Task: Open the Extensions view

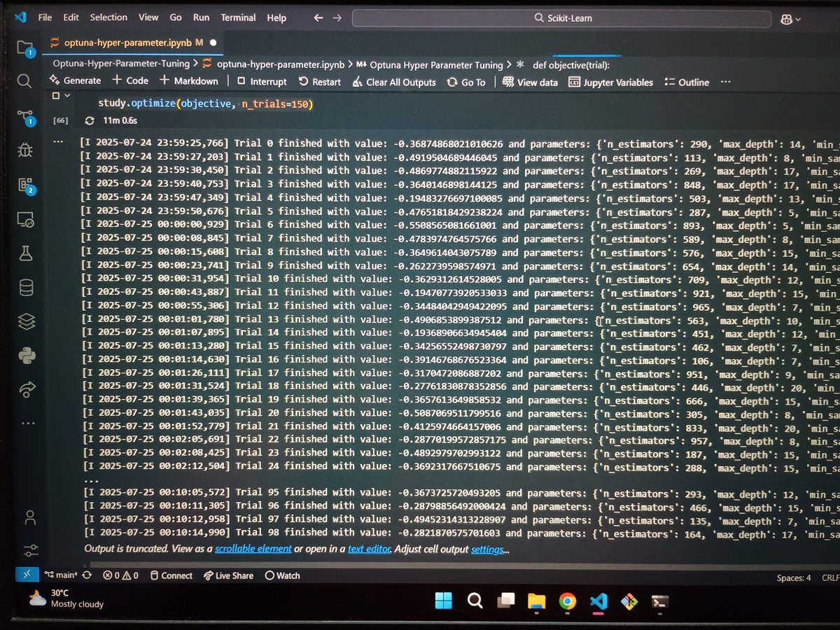Action: point(26,185)
